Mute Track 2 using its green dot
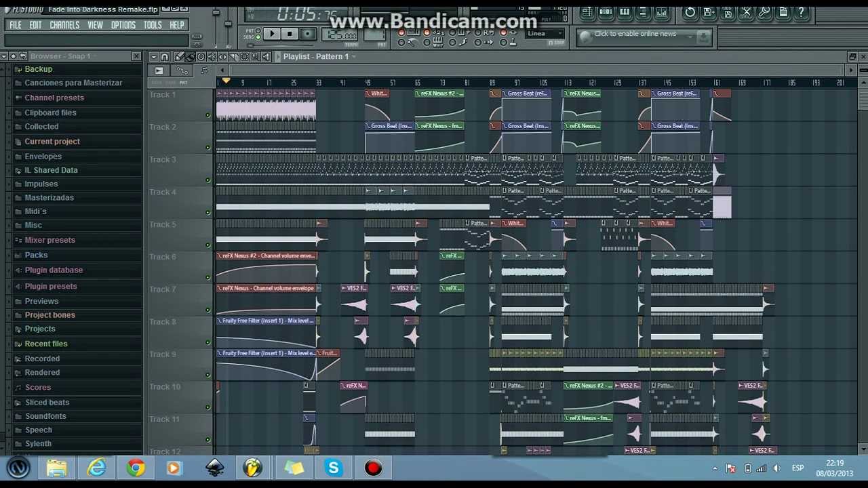This screenshot has height=488, width=868. point(208,148)
